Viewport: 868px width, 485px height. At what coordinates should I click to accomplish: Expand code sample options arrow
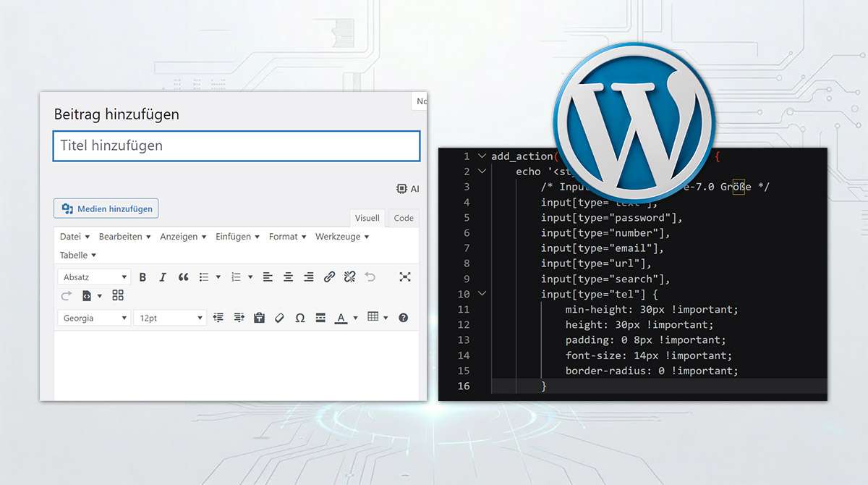click(100, 296)
